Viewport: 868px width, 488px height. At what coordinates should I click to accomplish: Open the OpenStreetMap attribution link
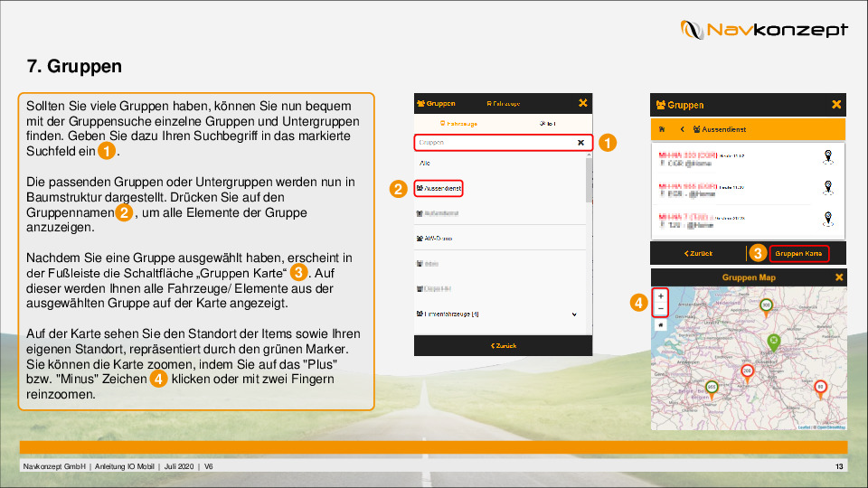(832, 427)
